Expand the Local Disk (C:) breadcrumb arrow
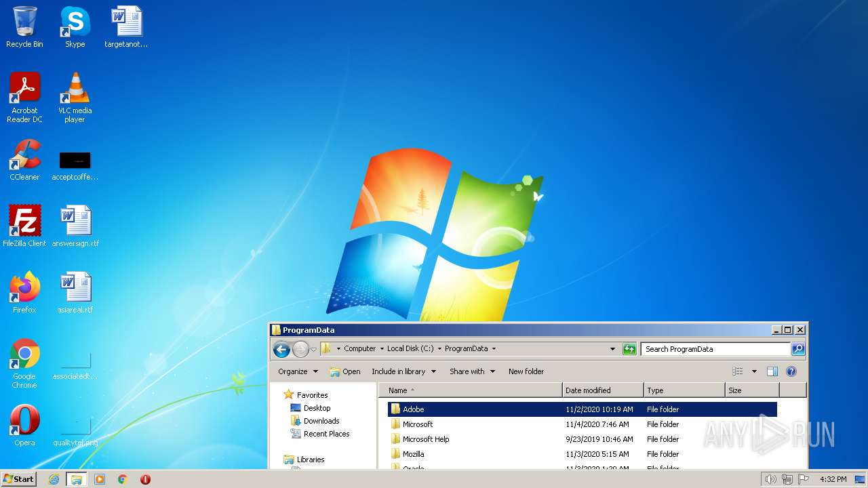This screenshot has height=488, width=868. coord(439,349)
